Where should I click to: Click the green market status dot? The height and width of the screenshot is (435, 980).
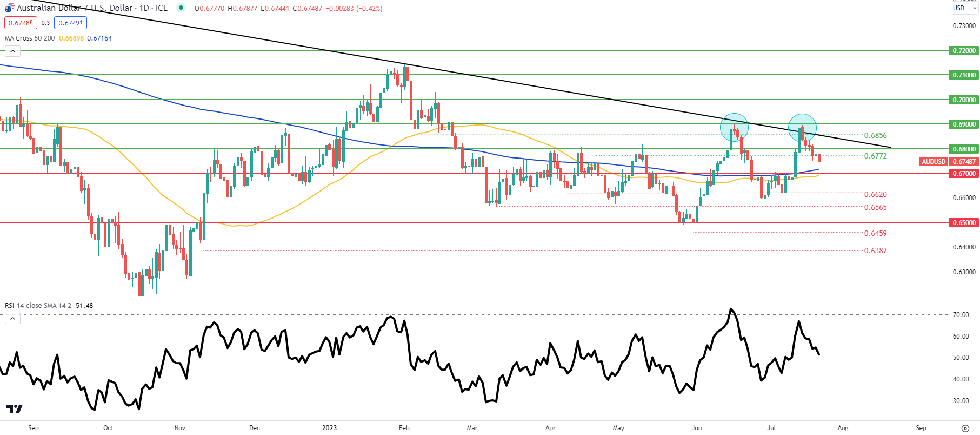click(181, 8)
